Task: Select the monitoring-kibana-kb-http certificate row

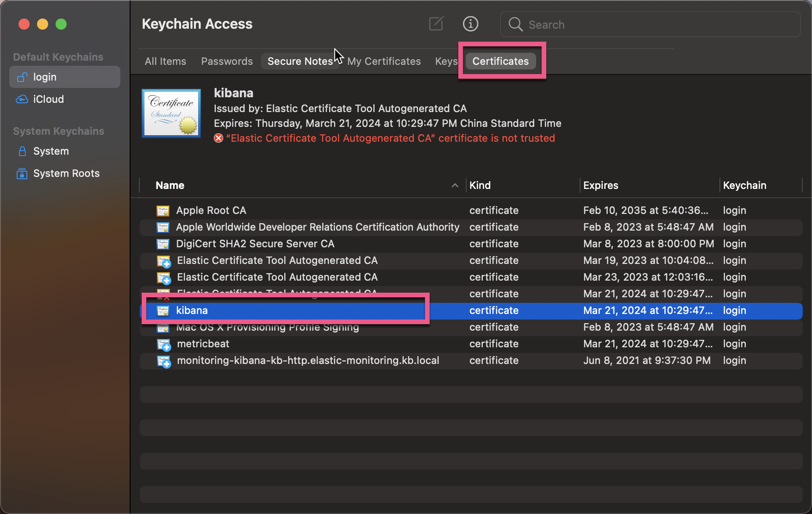Action: (x=308, y=361)
